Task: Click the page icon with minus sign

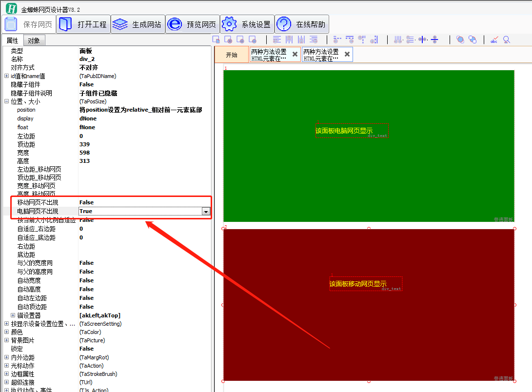Action: pyautogui.click(x=253, y=39)
